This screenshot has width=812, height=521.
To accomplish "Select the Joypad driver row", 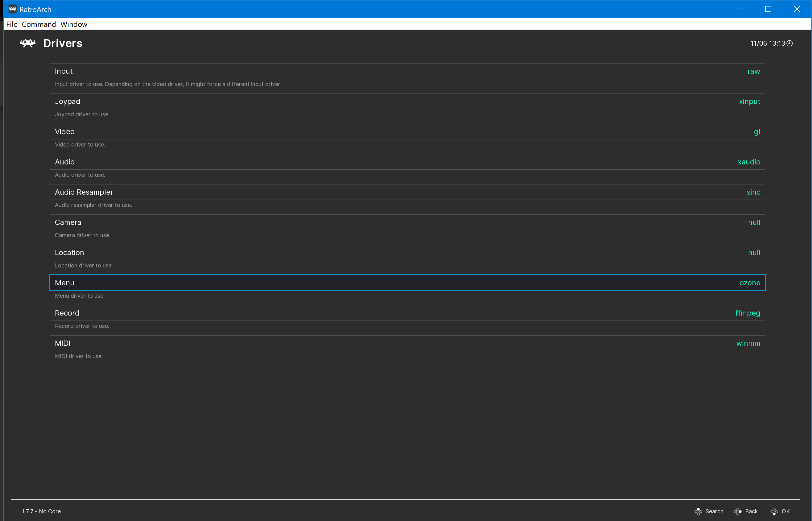I will pyautogui.click(x=407, y=101).
